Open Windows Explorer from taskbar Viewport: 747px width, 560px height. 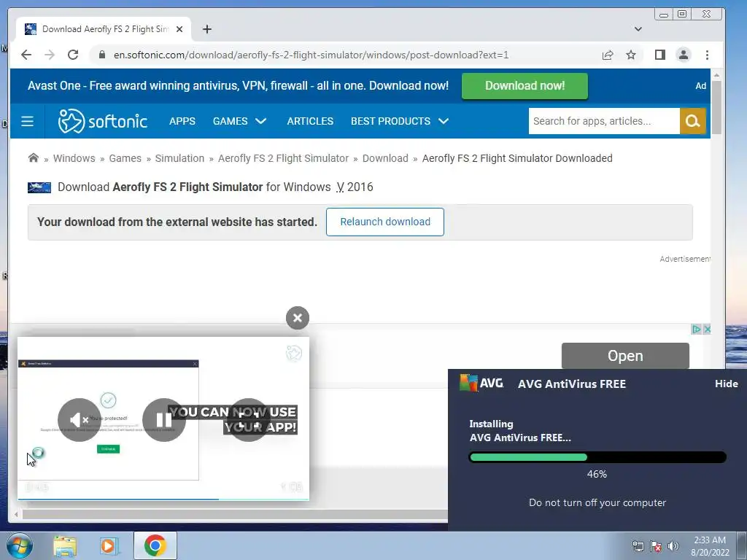click(x=65, y=545)
